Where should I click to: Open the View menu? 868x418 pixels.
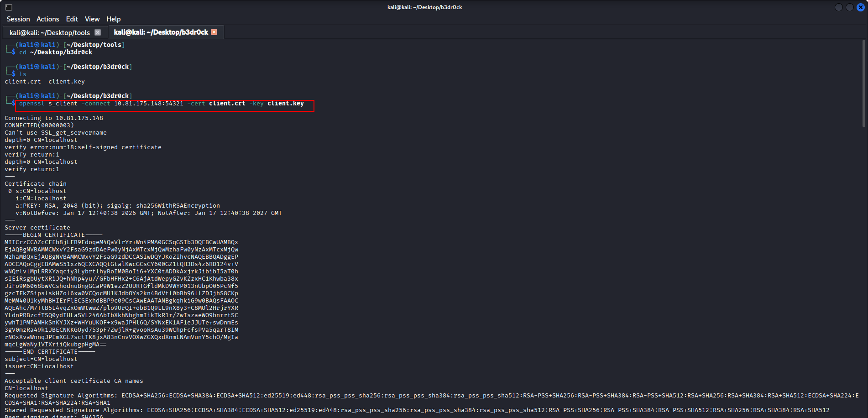coord(92,19)
